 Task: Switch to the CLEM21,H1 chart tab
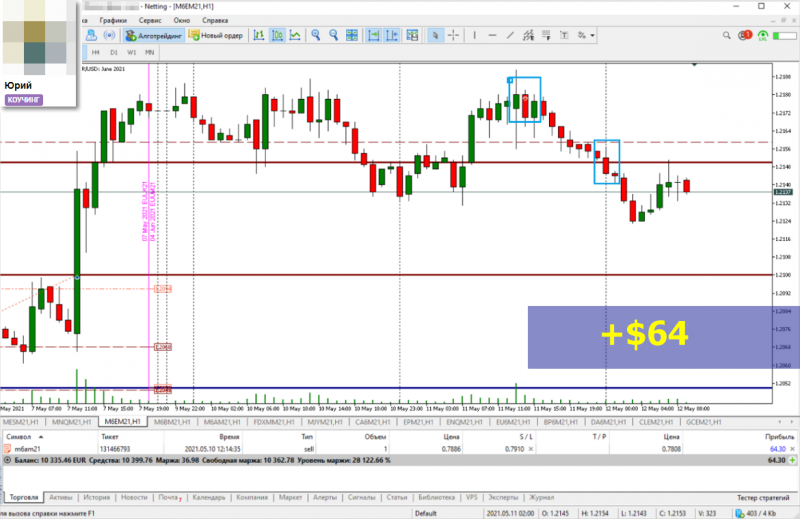pos(656,422)
